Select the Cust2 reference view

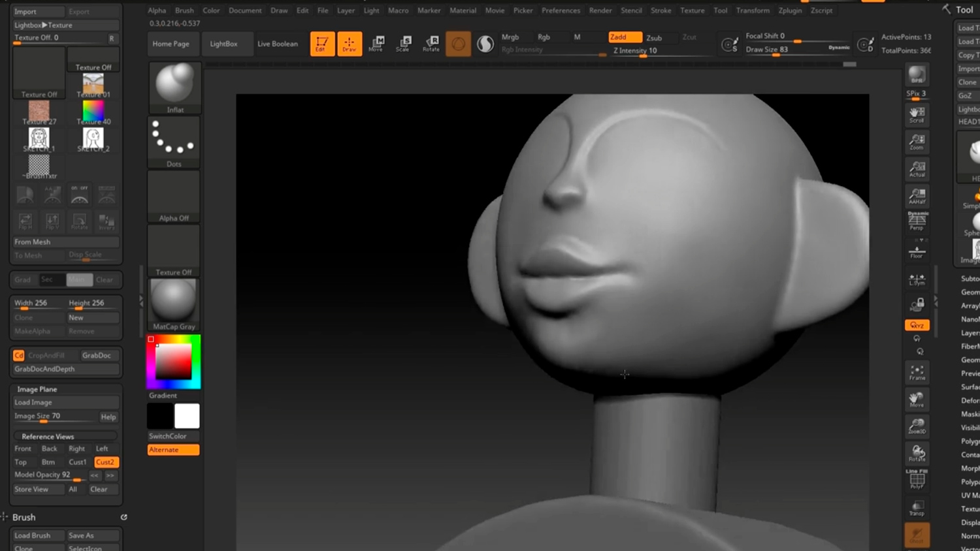tap(106, 462)
